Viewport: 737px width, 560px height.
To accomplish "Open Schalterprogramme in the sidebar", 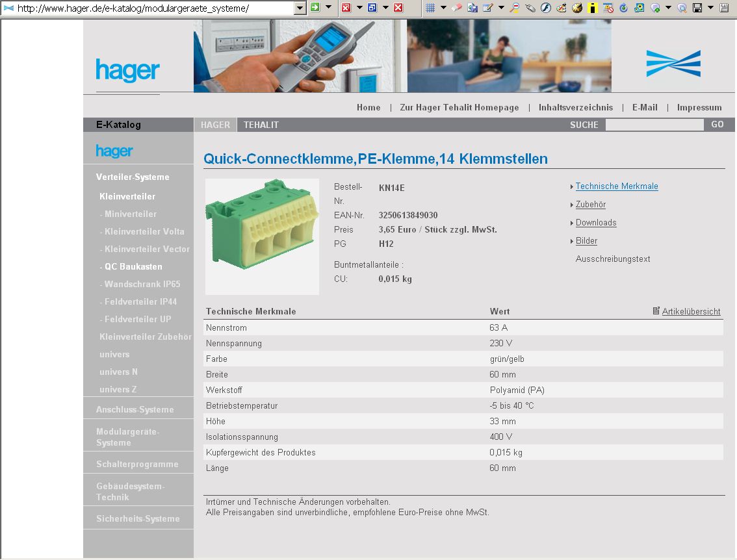I will point(137,464).
